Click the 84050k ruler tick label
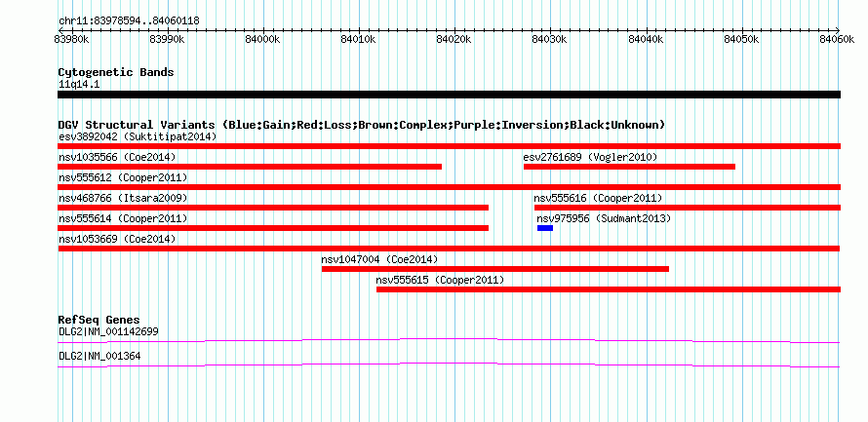The image size is (868, 422). 742,39
